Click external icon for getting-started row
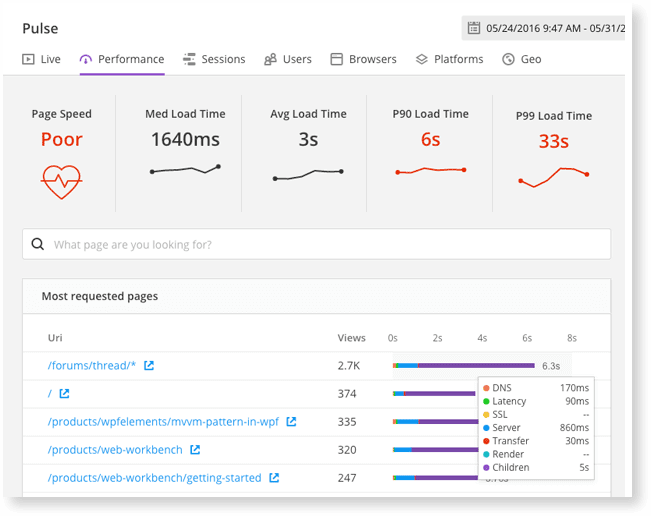The height and width of the screenshot is (516, 651). pos(274,477)
